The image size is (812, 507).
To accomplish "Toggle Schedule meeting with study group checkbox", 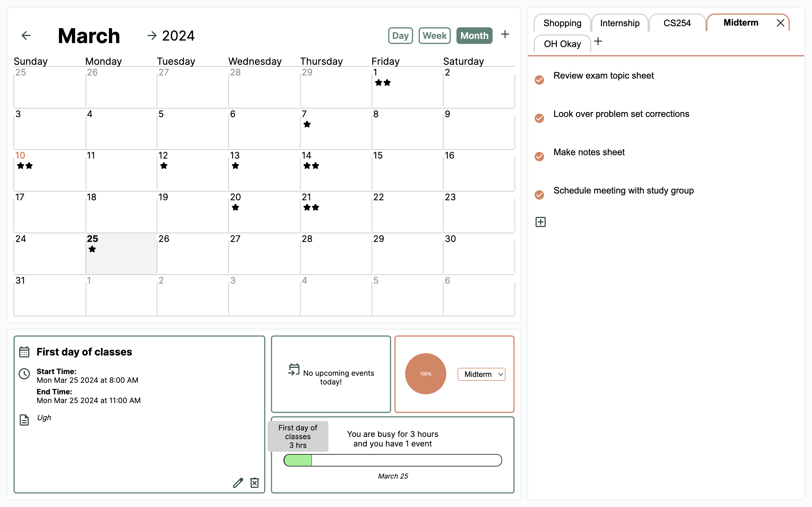I will (x=539, y=195).
